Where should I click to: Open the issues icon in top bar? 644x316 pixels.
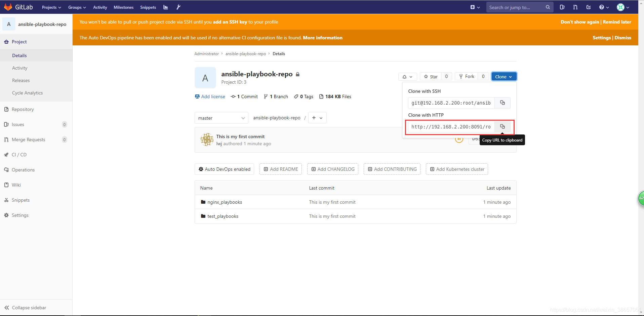562,7
